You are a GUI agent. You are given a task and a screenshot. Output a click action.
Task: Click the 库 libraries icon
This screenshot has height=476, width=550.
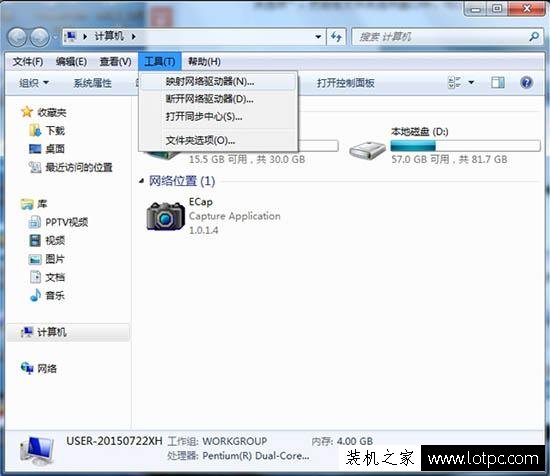coord(27,204)
